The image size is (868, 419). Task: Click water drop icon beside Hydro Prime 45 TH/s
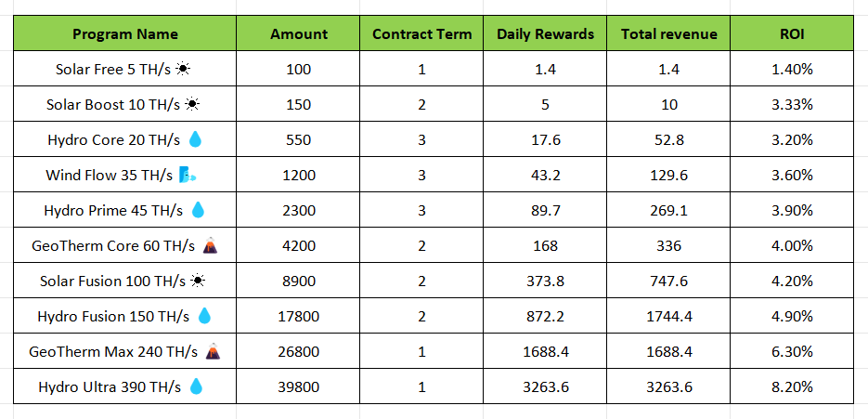tap(198, 210)
